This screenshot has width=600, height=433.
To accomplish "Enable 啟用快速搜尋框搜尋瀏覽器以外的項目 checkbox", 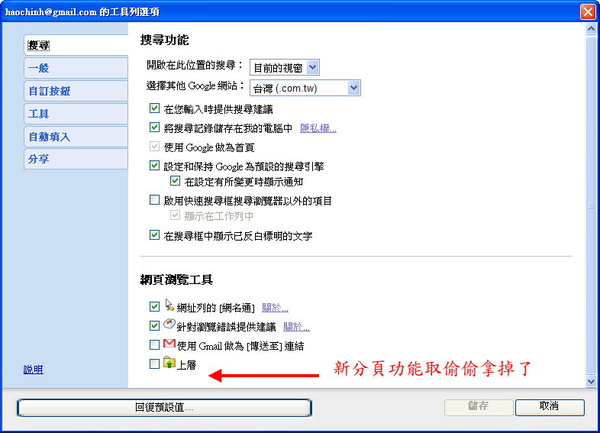I will (x=154, y=200).
